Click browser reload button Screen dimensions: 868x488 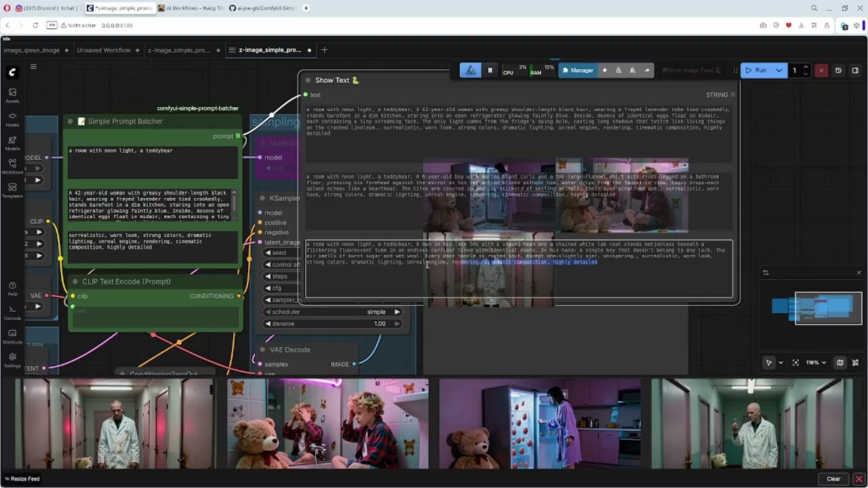(35, 25)
